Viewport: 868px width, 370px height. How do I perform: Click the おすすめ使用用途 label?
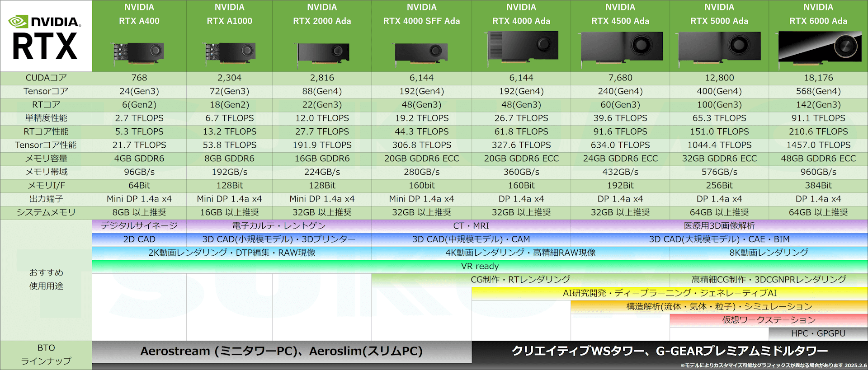coord(46,279)
